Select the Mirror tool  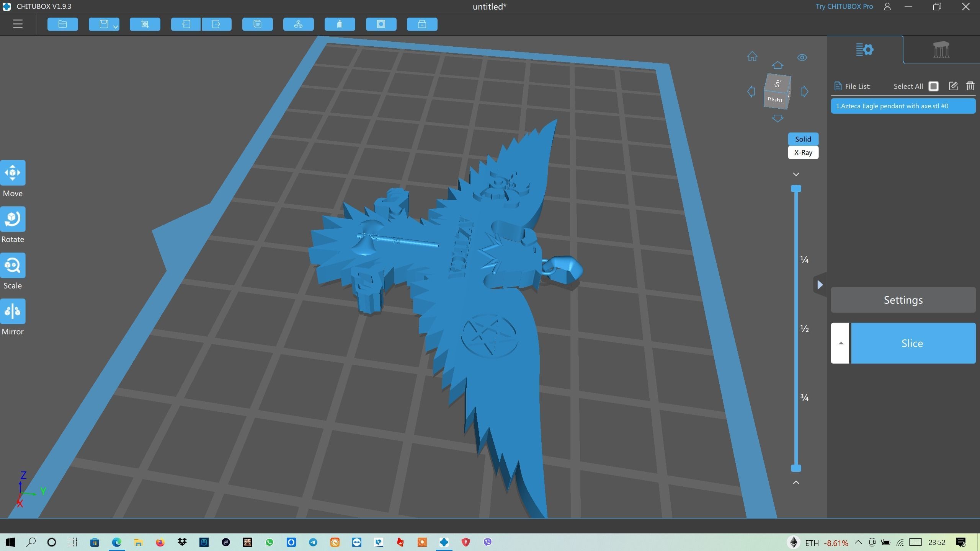13,311
